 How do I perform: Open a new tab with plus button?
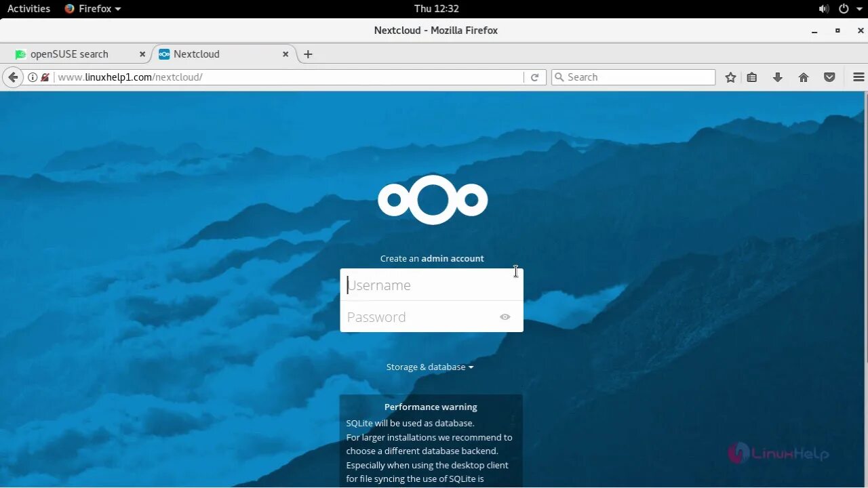click(x=308, y=54)
